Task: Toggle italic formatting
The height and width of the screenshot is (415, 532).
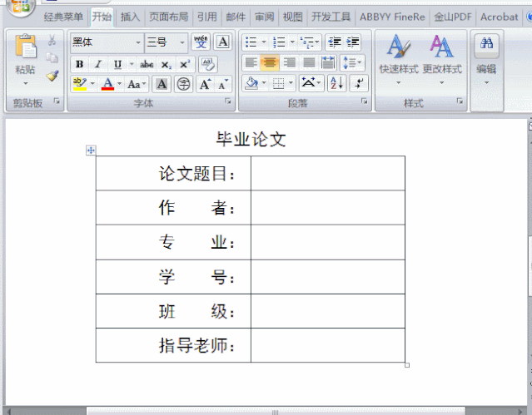Action: (x=98, y=64)
